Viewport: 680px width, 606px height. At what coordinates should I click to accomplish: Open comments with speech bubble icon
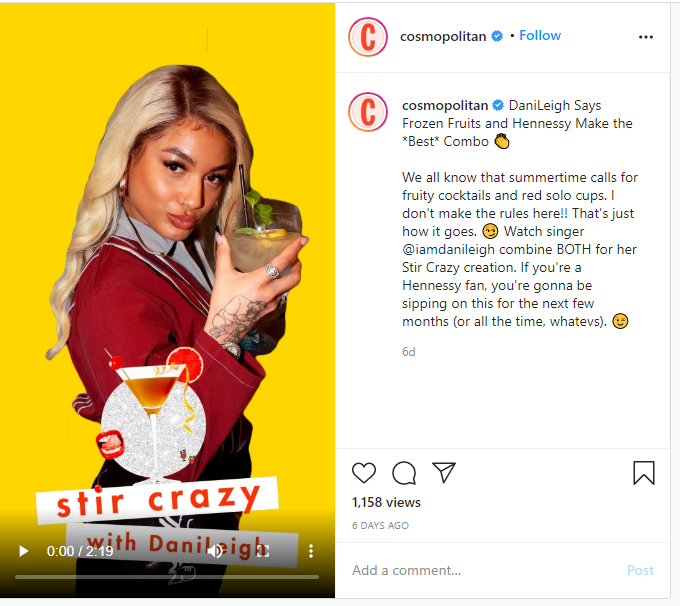[404, 473]
